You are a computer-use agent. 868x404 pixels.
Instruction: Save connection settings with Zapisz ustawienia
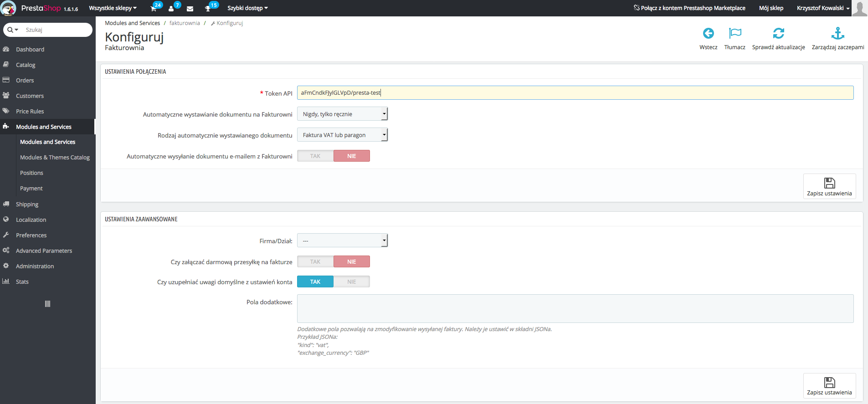829,187
